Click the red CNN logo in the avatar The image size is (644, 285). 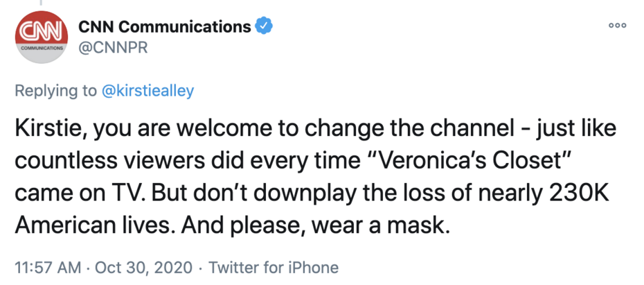pos(40,31)
